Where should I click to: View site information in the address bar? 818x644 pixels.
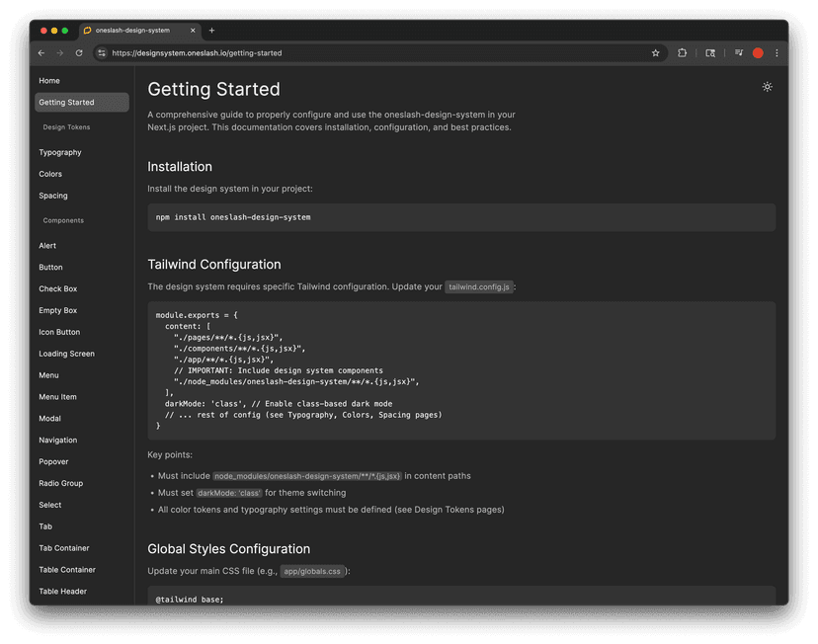click(101, 53)
